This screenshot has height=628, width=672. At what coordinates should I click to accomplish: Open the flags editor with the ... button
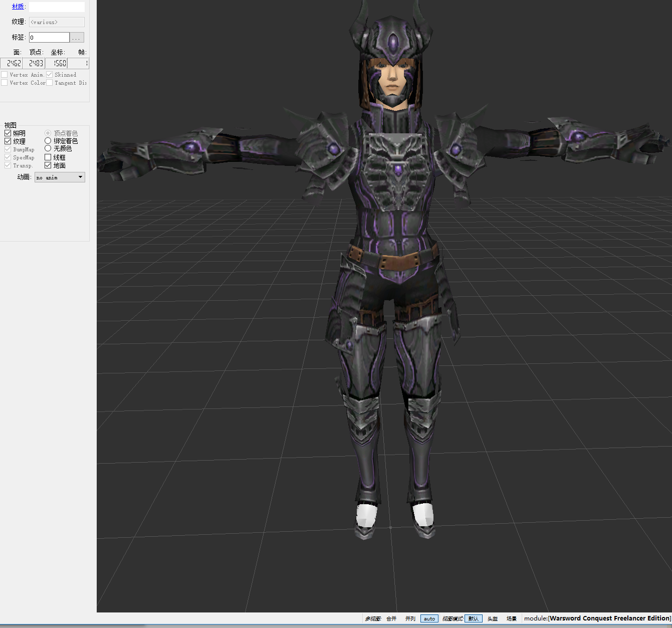pos(77,38)
